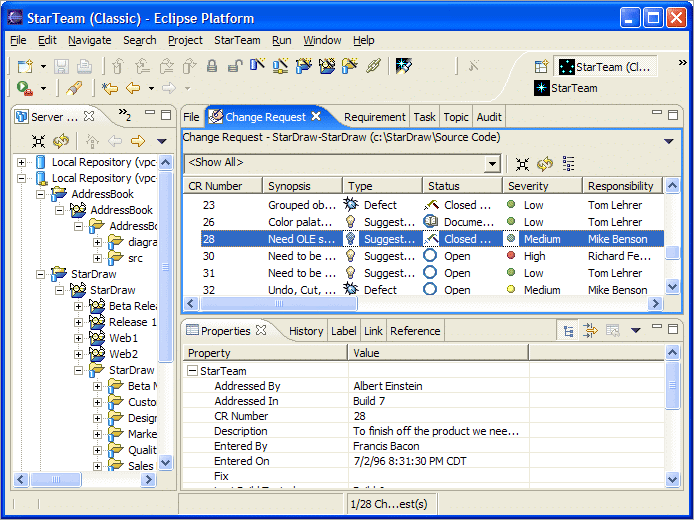Image resolution: width=694 pixels, height=520 pixels.
Task: Expand the Web1 view node
Action: [x=78, y=339]
